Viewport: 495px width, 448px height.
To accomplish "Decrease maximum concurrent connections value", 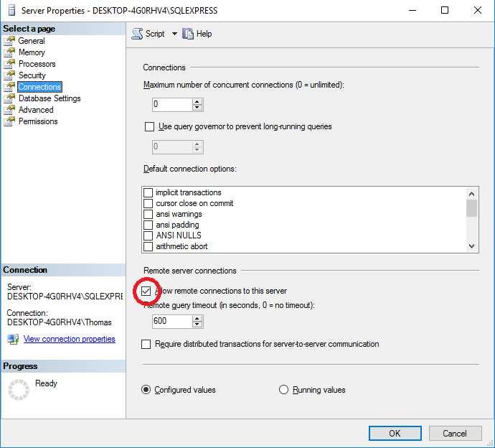I will point(197,108).
